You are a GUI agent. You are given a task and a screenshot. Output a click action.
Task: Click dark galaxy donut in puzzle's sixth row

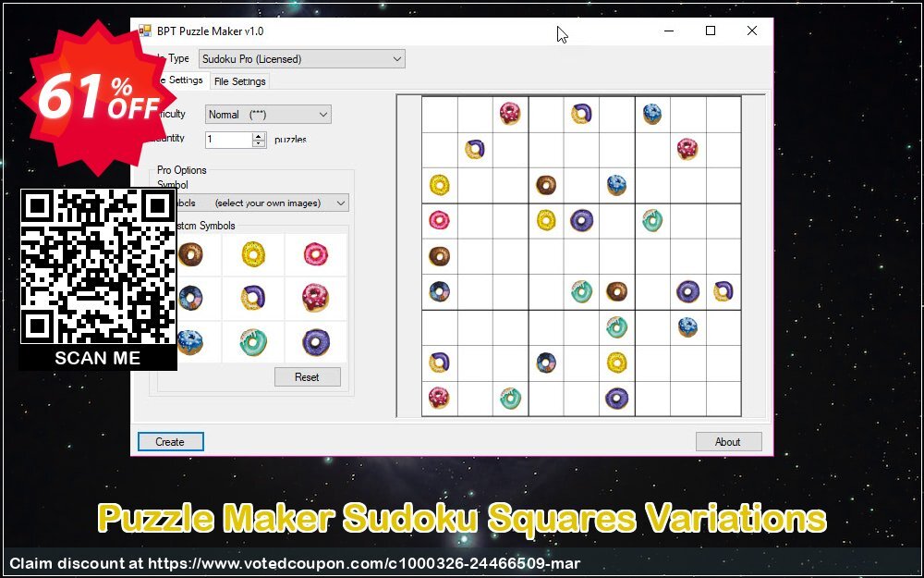point(440,291)
